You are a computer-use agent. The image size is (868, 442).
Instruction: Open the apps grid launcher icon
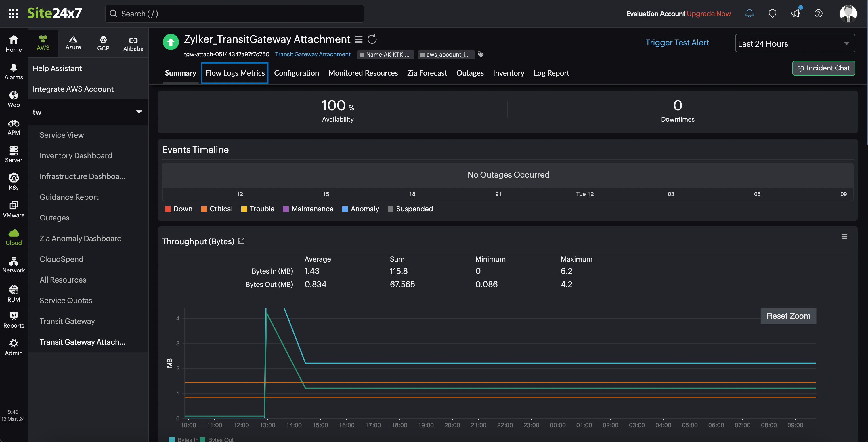click(x=13, y=14)
